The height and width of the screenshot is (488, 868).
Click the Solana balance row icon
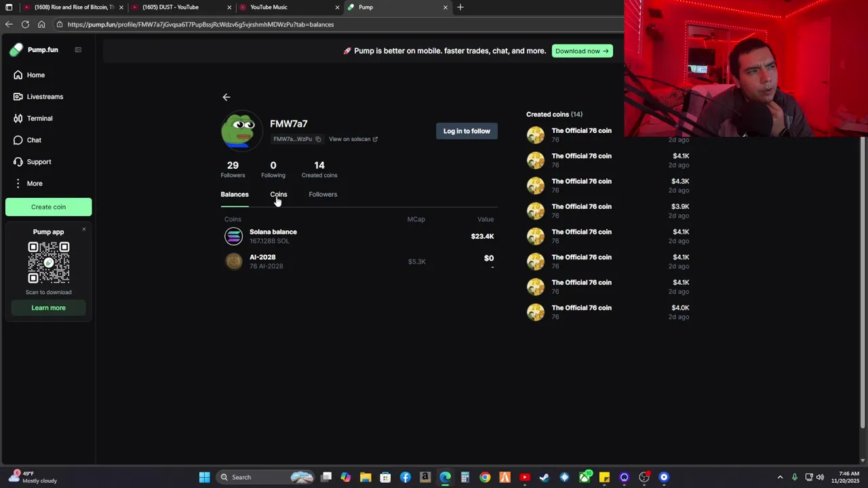233,236
